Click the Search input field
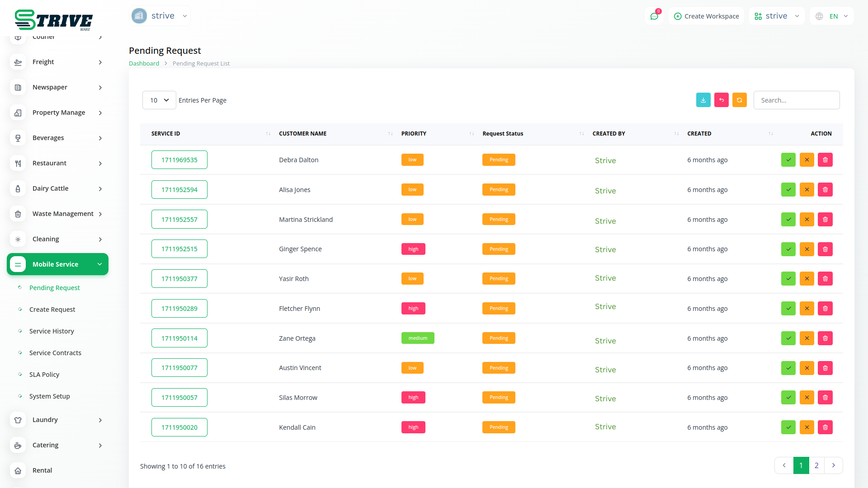The width and height of the screenshot is (868, 488). point(796,100)
